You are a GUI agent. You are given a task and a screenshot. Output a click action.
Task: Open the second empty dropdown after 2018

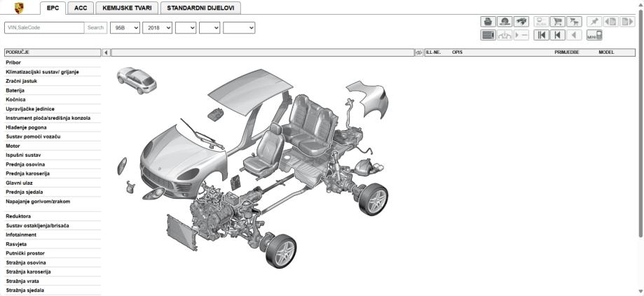[210, 28]
